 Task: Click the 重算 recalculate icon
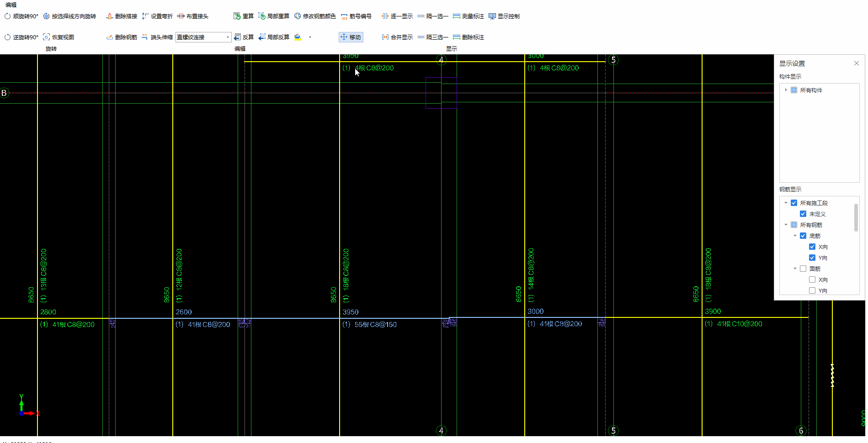[x=237, y=16]
